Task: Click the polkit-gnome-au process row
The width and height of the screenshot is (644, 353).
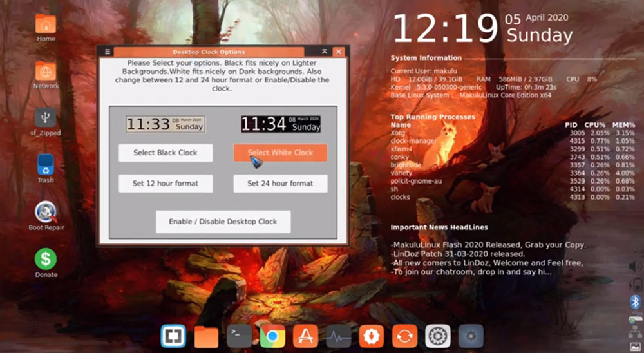Action: coord(513,181)
